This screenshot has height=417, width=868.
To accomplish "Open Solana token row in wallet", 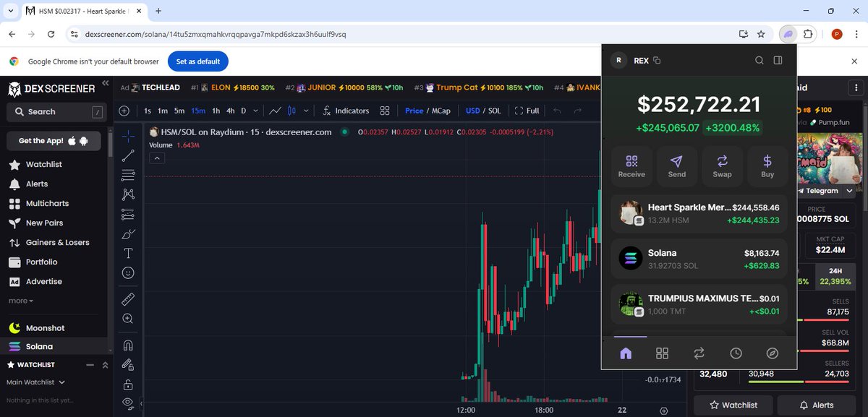I will 699,259.
